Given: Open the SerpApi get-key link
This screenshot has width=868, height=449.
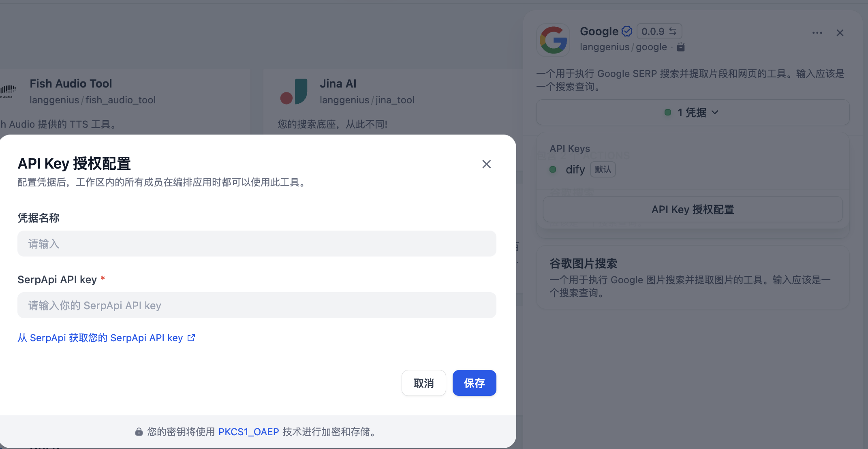Looking at the screenshot, I should click(100, 338).
